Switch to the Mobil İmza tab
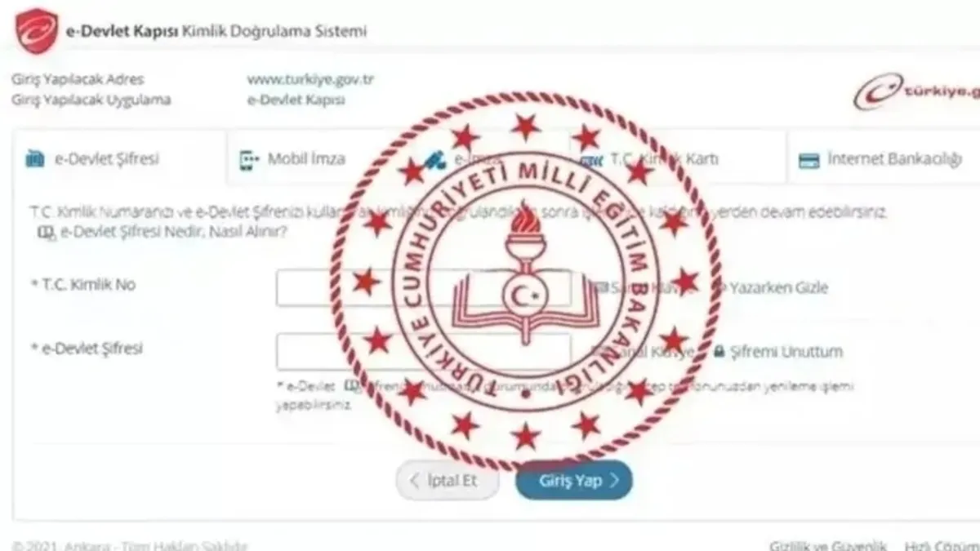This screenshot has width=980, height=551. click(x=294, y=158)
